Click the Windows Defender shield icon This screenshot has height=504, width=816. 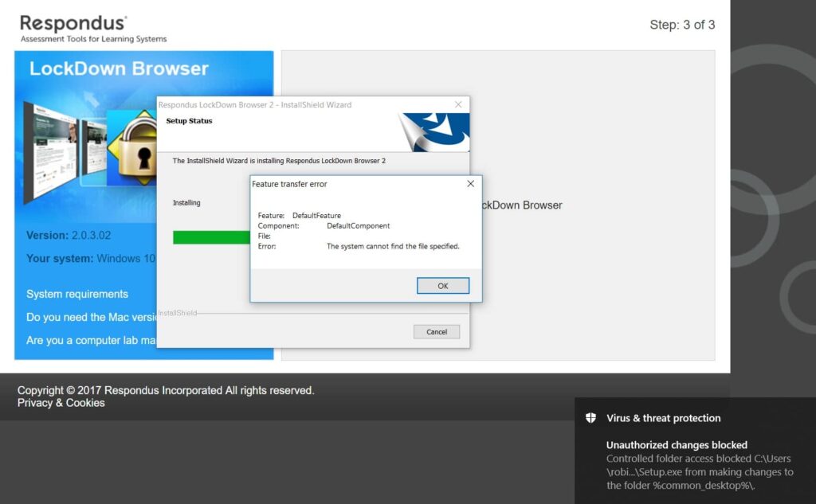(590, 418)
